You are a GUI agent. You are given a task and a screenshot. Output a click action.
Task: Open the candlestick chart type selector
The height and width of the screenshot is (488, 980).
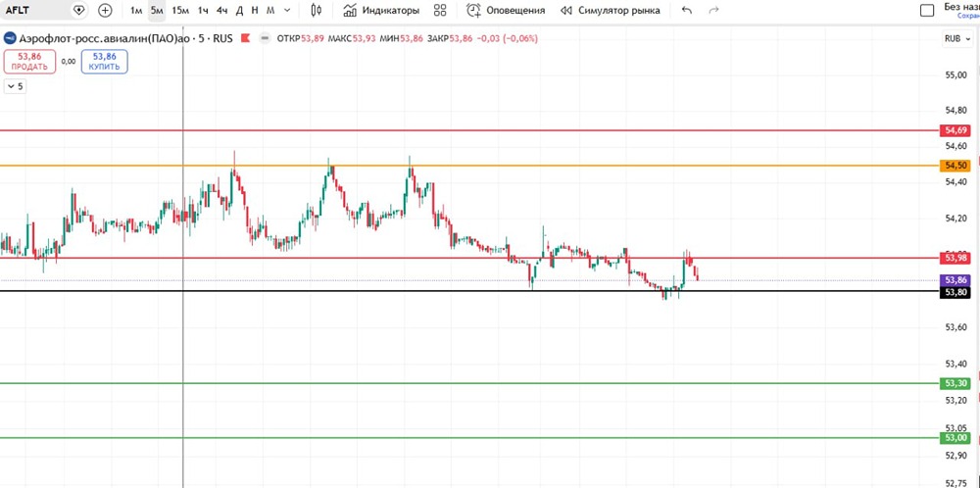(317, 10)
